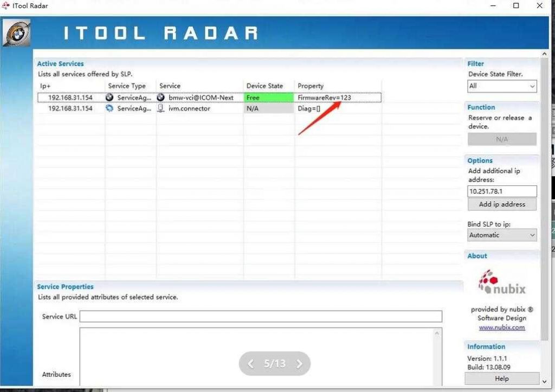Click the Service URL input field
Screen dimensions: 555x392
coord(261,317)
